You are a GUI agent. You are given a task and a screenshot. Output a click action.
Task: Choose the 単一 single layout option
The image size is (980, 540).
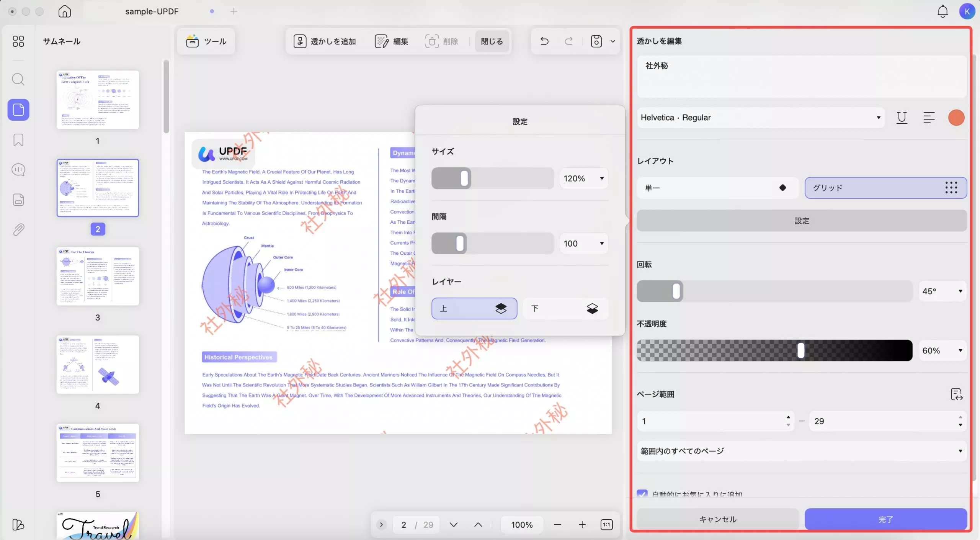[x=717, y=188]
